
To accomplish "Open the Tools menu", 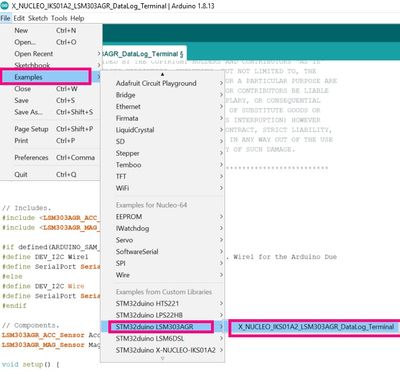I will pos(59,18).
